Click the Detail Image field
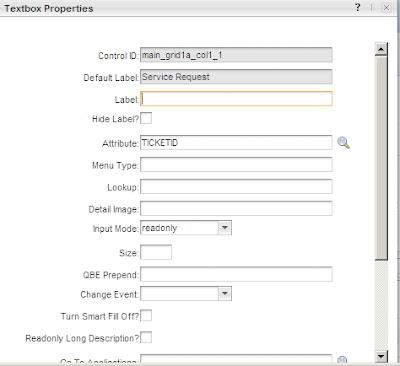 click(236, 209)
